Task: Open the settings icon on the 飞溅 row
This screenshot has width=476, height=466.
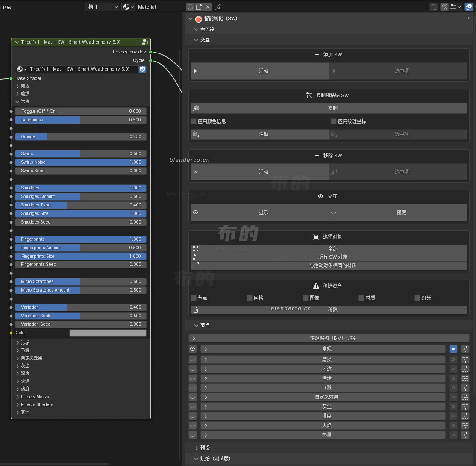Action: pos(465,388)
